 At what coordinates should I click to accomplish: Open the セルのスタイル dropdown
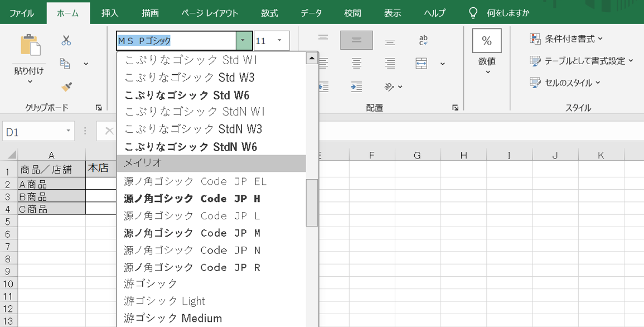point(565,83)
